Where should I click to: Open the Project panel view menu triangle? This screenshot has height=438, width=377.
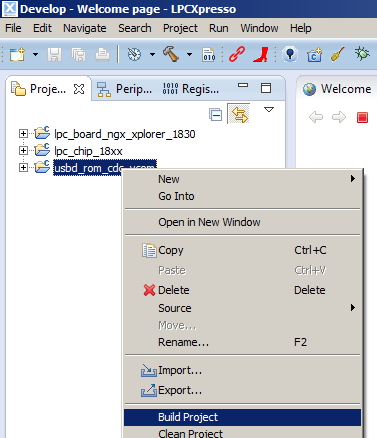pyautogui.click(x=269, y=109)
